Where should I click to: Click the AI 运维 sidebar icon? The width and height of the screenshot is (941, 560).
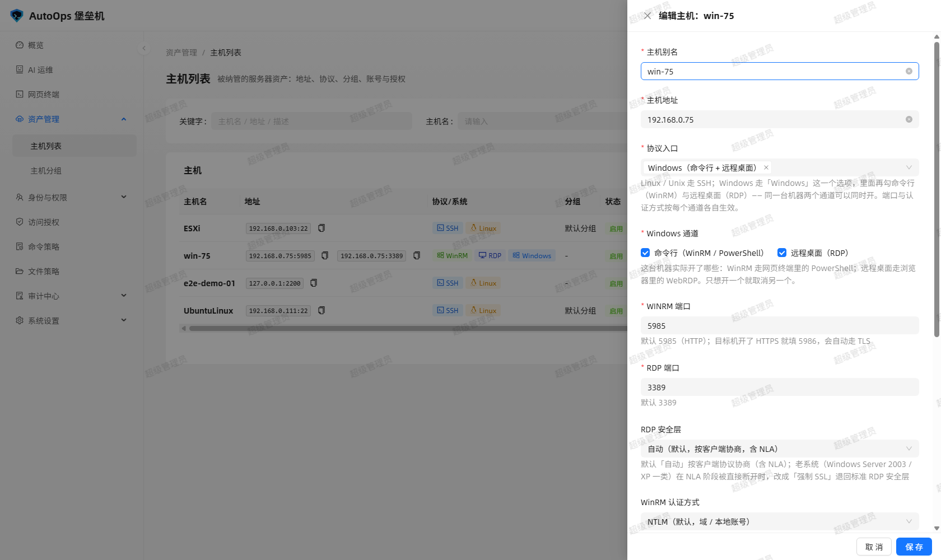pos(20,69)
